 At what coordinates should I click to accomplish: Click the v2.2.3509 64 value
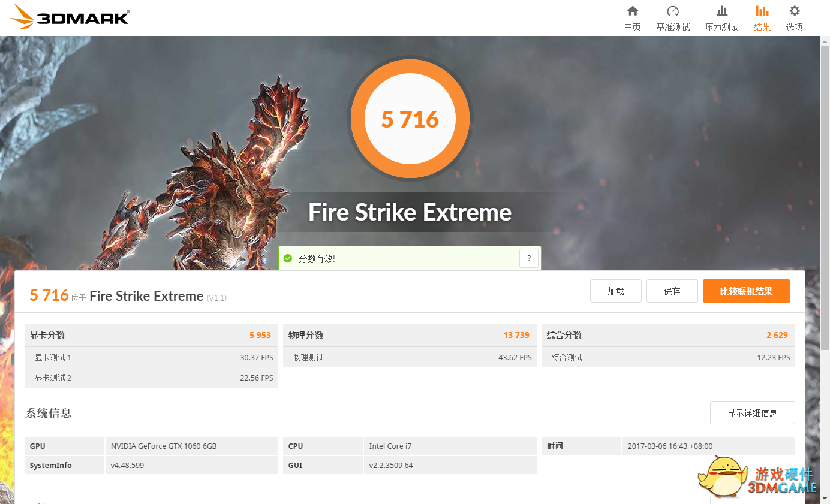tap(391, 466)
